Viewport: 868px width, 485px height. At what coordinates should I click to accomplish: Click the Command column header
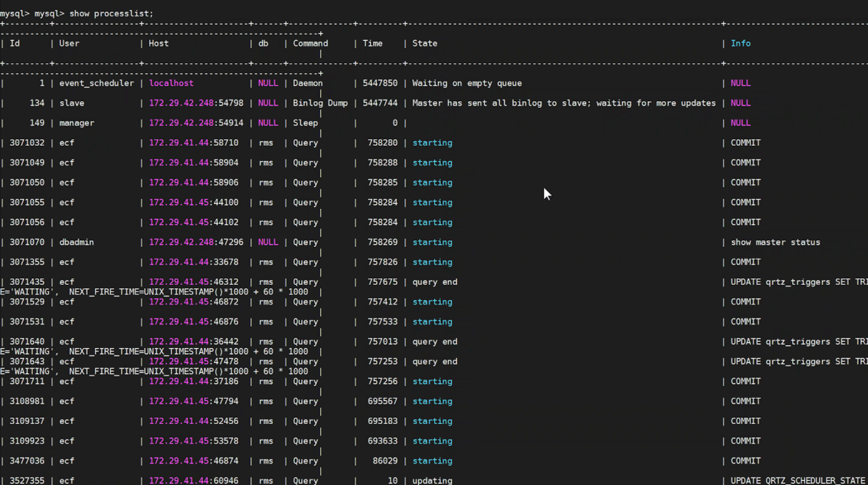pyautogui.click(x=310, y=44)
